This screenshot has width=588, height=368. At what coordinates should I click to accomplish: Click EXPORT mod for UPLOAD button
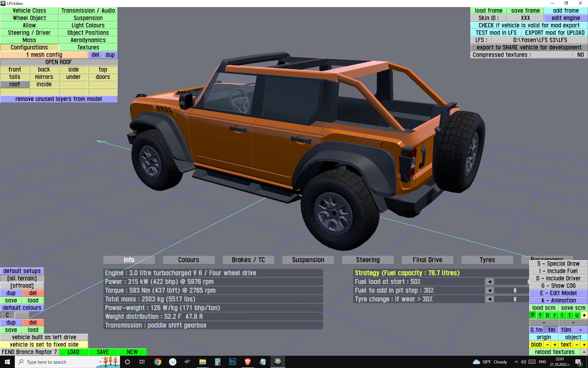click(x=554, y=33)
